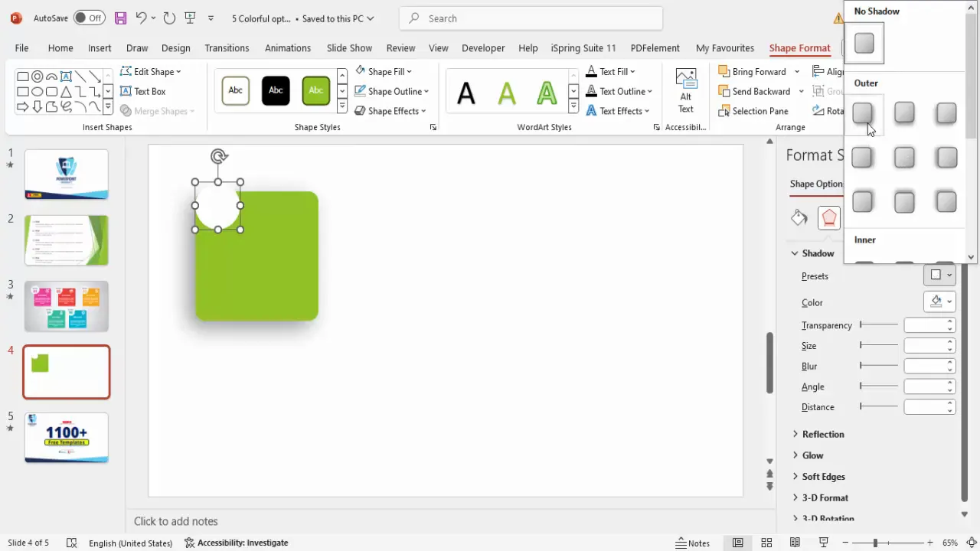Pick the down block arrow shape
The height and width of the screenshot is (551, 980).
point(38,107)
